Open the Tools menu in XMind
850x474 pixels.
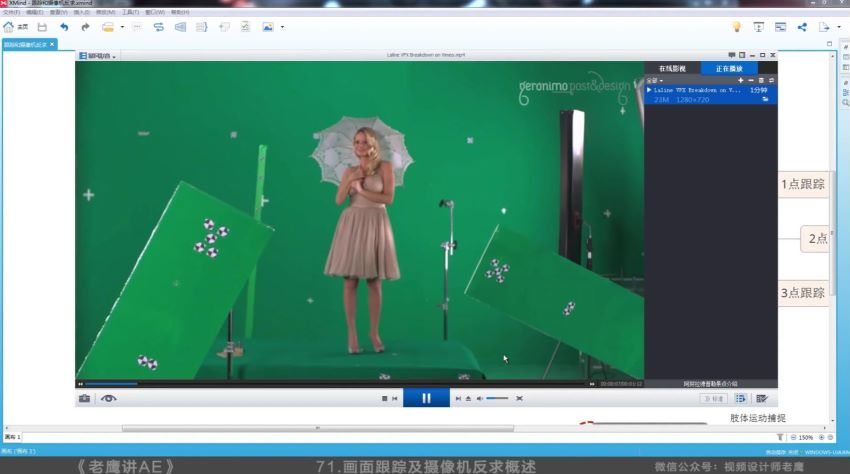pyautogui.click(x=130, y=12)
